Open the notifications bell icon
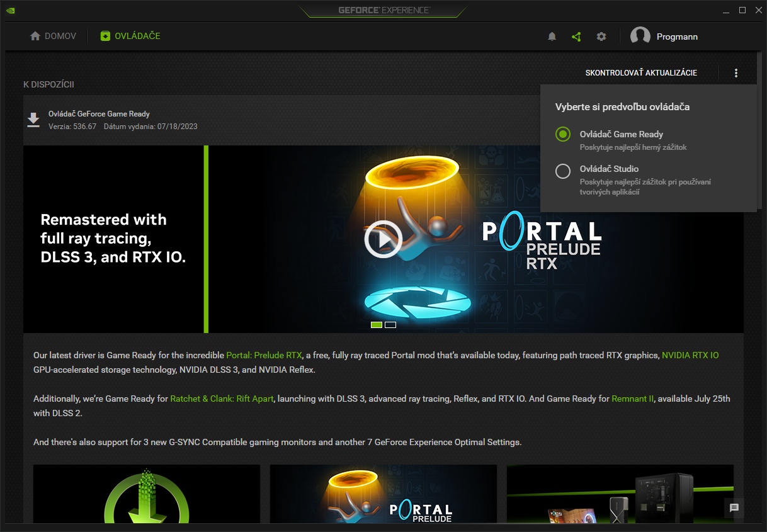Image resolution: width=767 pixels, height=532 pixels. click(552, 37)
